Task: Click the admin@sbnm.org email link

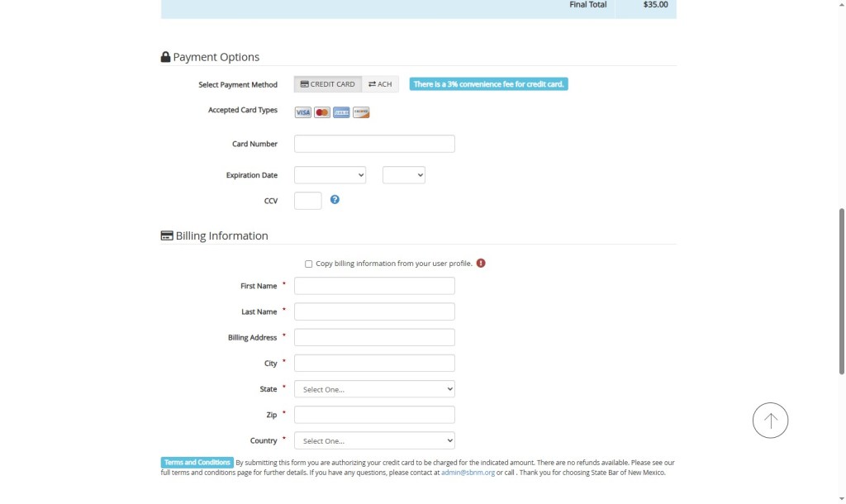Action: pyautogui.click(x=468, y=473)
